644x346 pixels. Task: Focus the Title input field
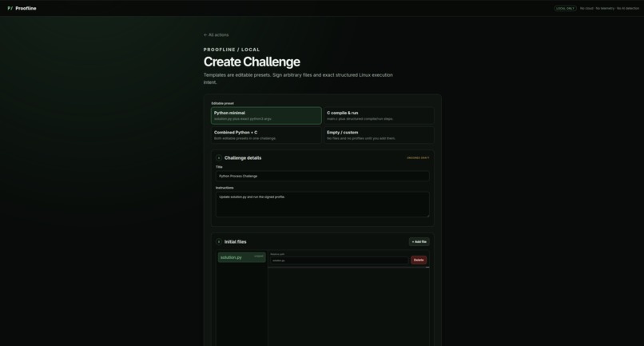(323, 176)
